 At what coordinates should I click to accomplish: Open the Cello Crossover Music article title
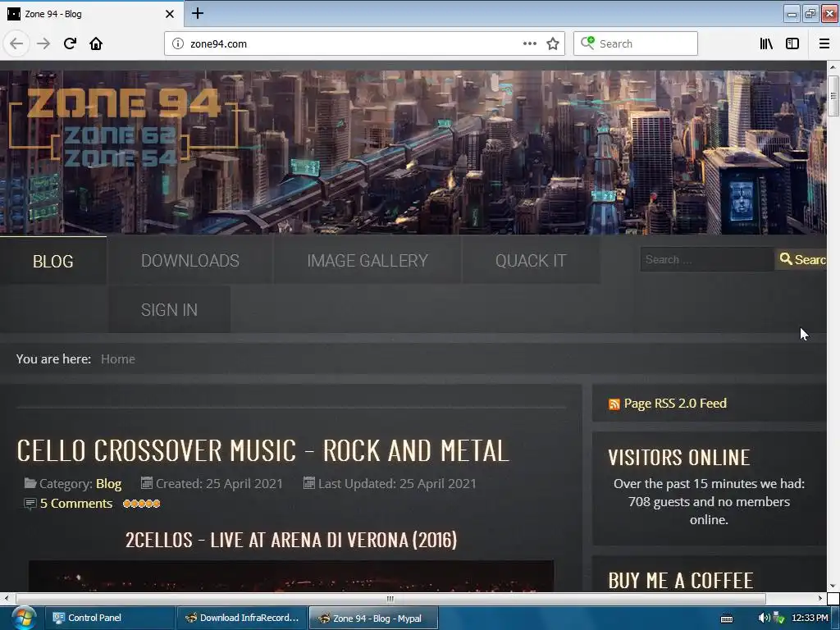coord(263,450)
